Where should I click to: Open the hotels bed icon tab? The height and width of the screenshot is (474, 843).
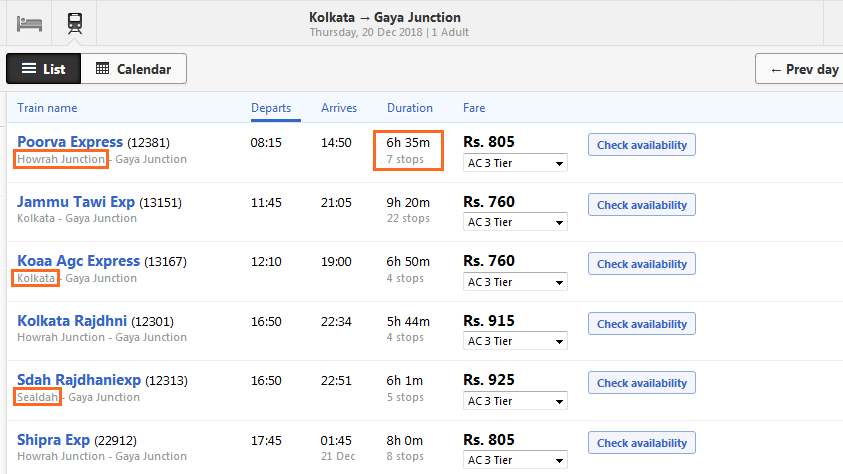tap(29, 24)
